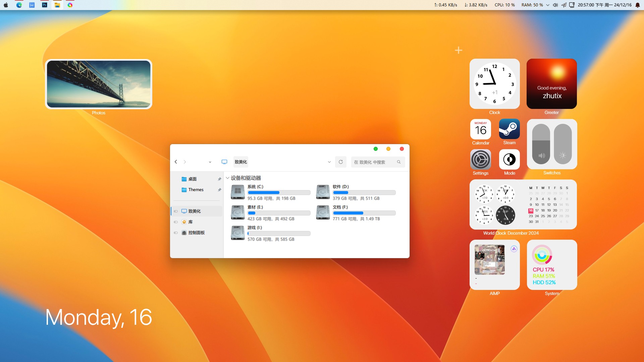Select 控制面板 in the sidebar
The height and width of the screenshot is (362, 644).
[x=196, y=233]
